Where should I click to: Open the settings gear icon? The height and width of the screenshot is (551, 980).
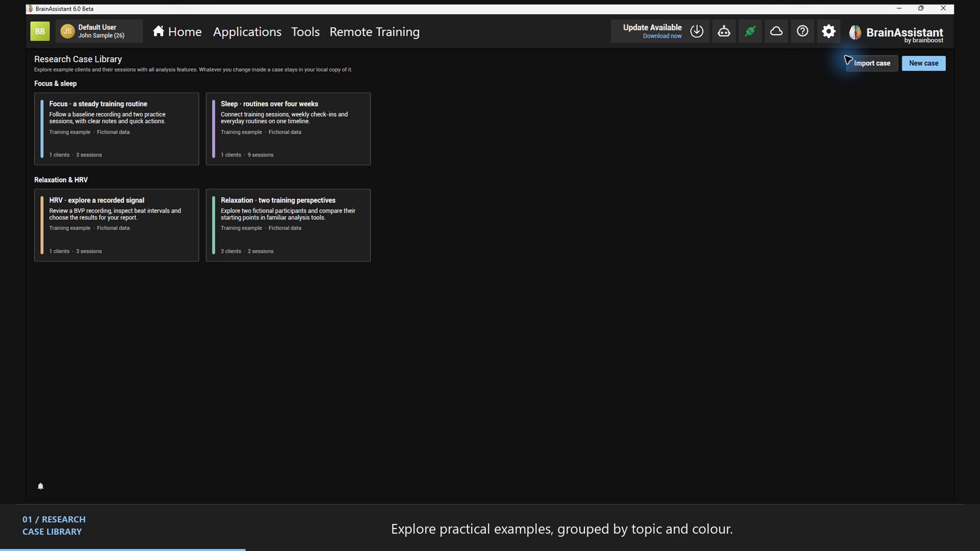coord(828,32)
